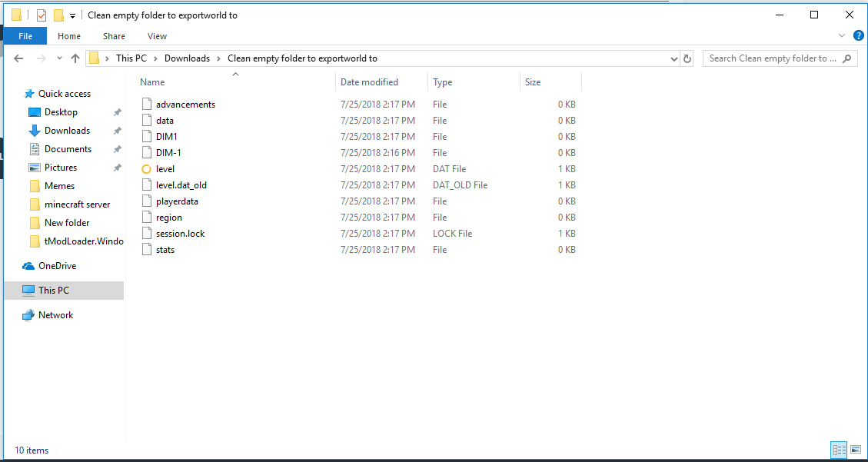Viewport: 868px width, 462px height.
Task: Unpin Downloads using its pin icon
Action: point(117,131)
